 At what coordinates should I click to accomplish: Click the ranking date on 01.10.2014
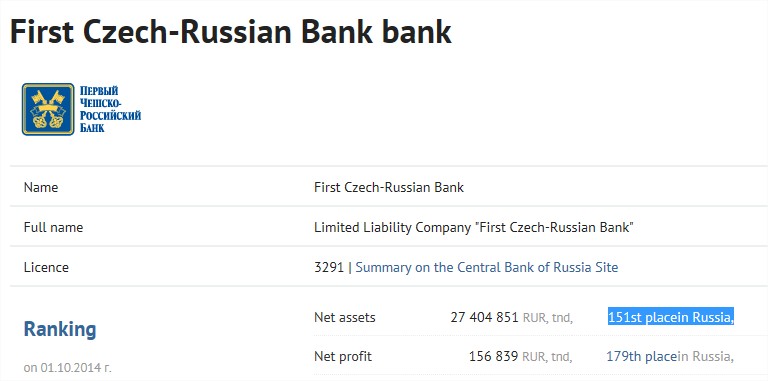[x=68, y=367]
